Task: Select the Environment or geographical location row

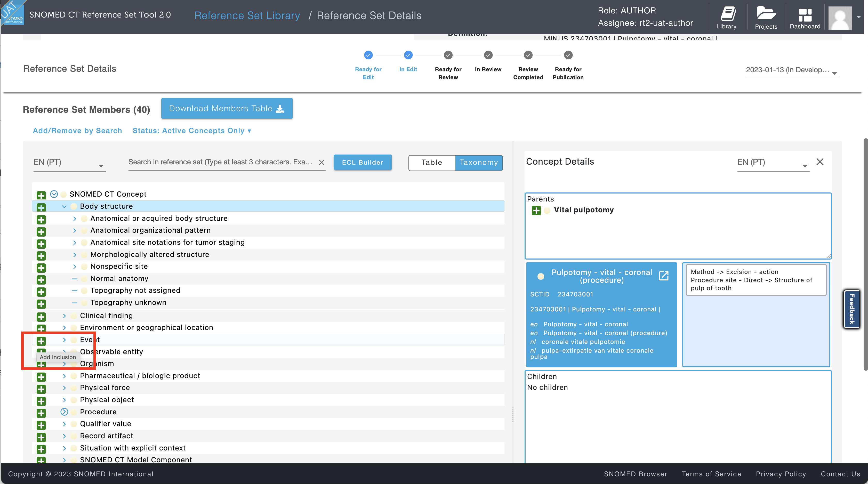Action: coord(268,328)
